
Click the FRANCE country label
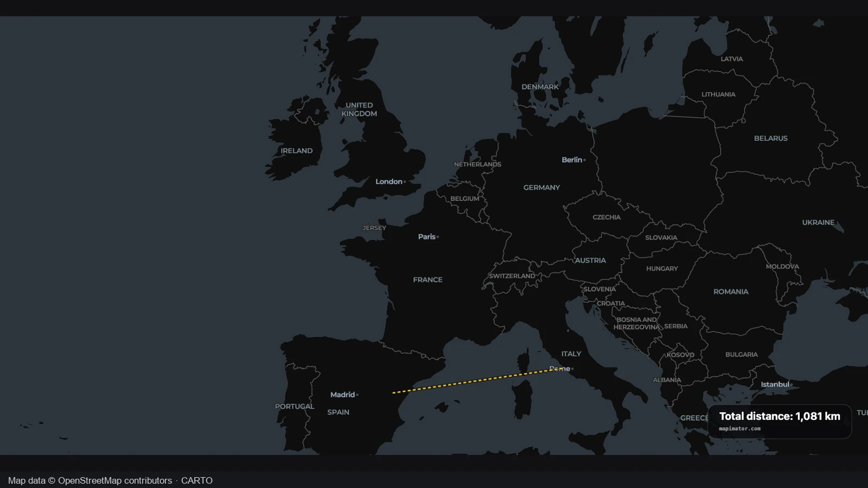(427, 280)
